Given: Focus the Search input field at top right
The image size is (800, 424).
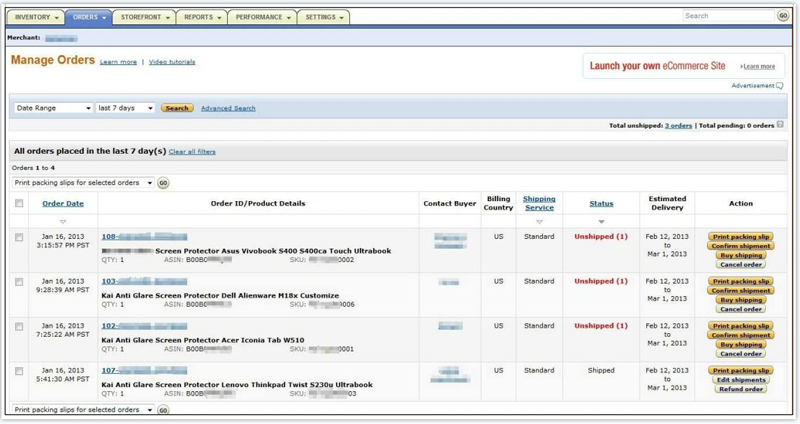Looking at the screenshot, I should pyautogui.click(x=728, y=16).
